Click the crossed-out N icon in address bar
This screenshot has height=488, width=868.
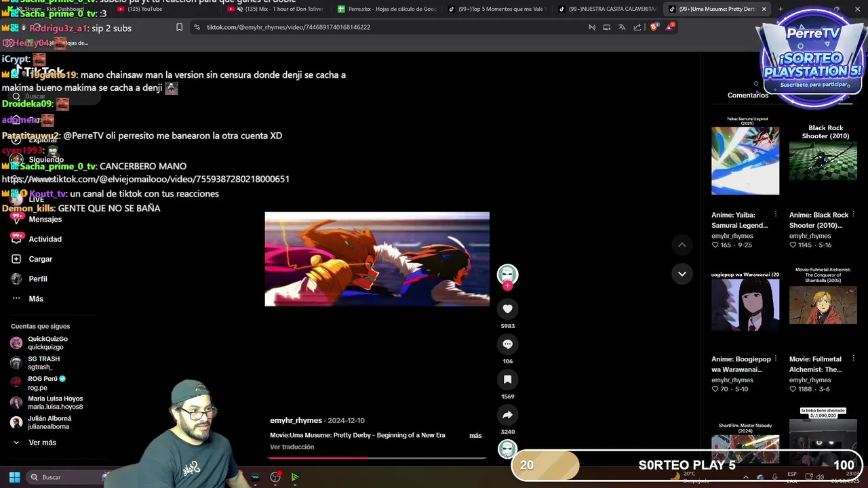point(592,27)
